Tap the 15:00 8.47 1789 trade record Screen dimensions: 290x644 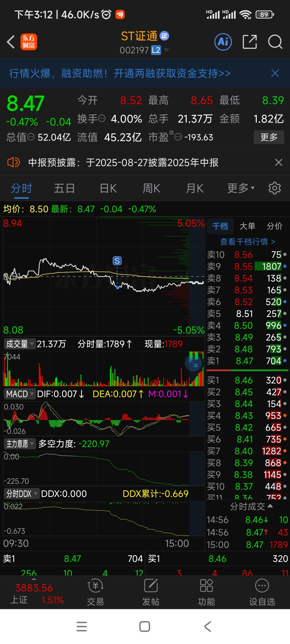247,544
